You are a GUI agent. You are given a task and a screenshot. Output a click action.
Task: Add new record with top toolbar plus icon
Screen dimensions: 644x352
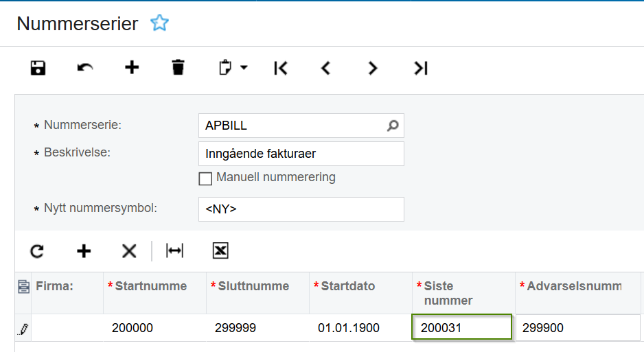click(x=132, y=67)
